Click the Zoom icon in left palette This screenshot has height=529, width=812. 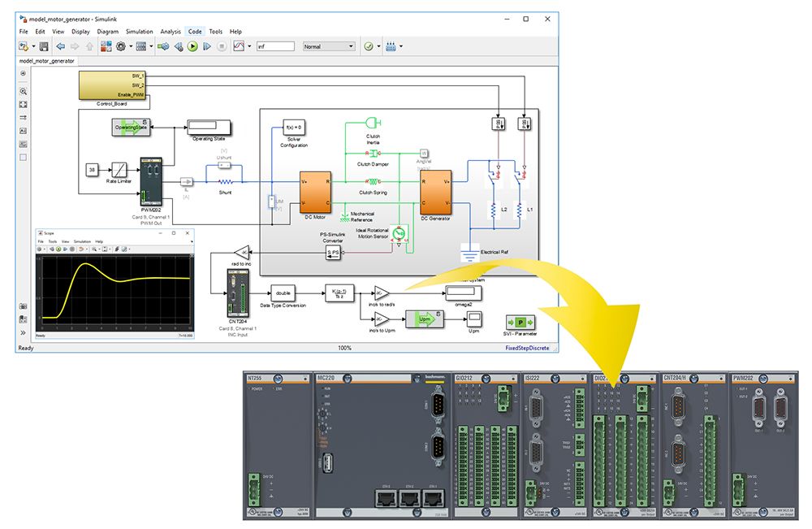coord(23,92)
